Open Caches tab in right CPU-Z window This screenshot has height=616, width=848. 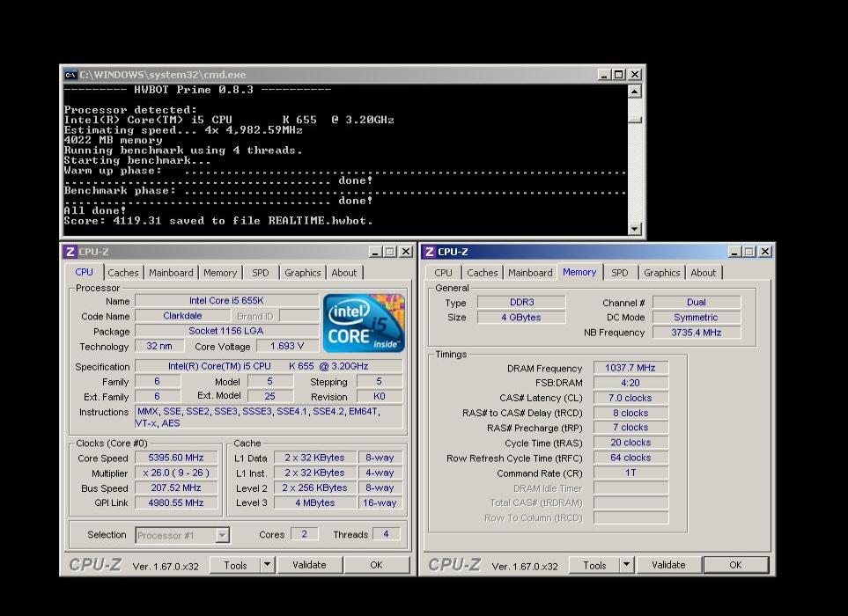point(482,273)
